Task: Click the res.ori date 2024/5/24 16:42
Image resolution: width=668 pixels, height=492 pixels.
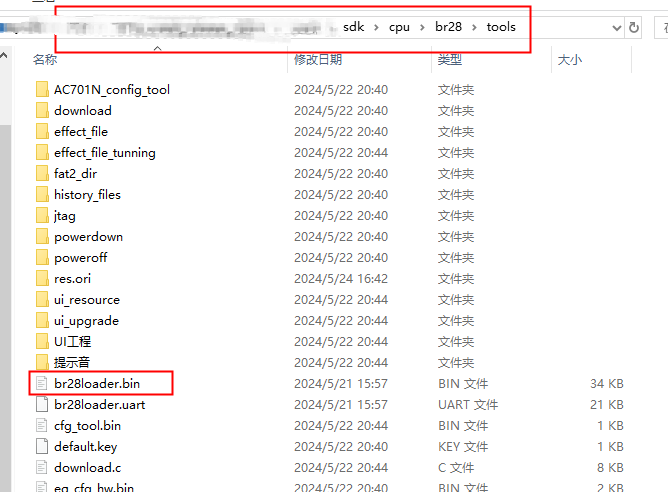Action: point(341,279)
